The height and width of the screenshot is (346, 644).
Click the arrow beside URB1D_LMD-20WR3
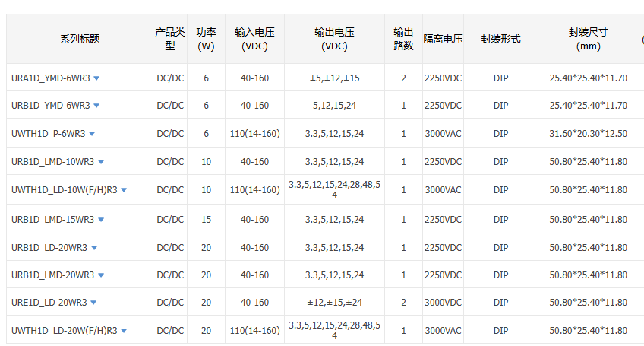pyautogui.click(x=101, y=275)
